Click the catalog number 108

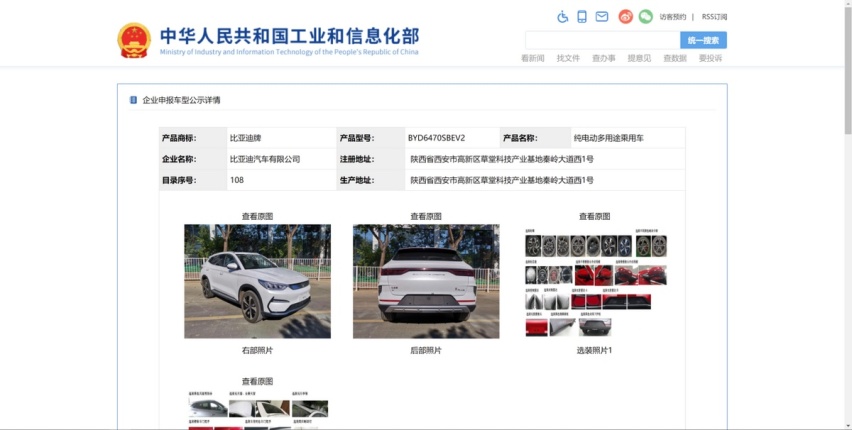pyautogui.click(x=237, y=180)
